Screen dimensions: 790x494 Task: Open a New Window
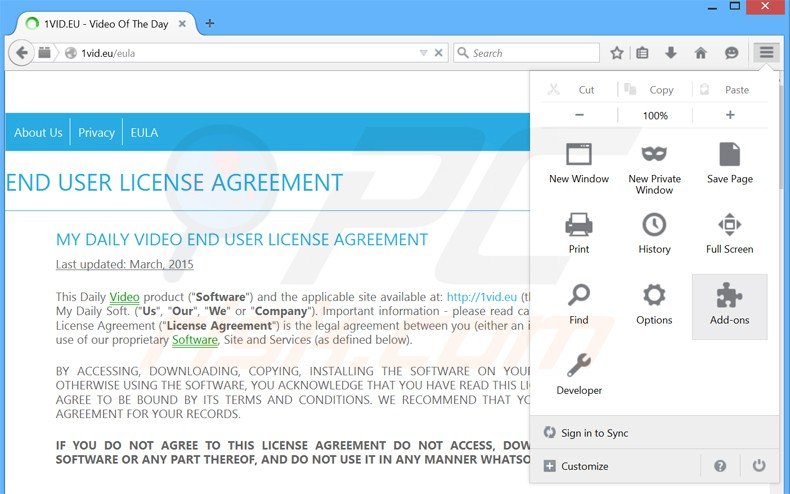coord(579,164)
